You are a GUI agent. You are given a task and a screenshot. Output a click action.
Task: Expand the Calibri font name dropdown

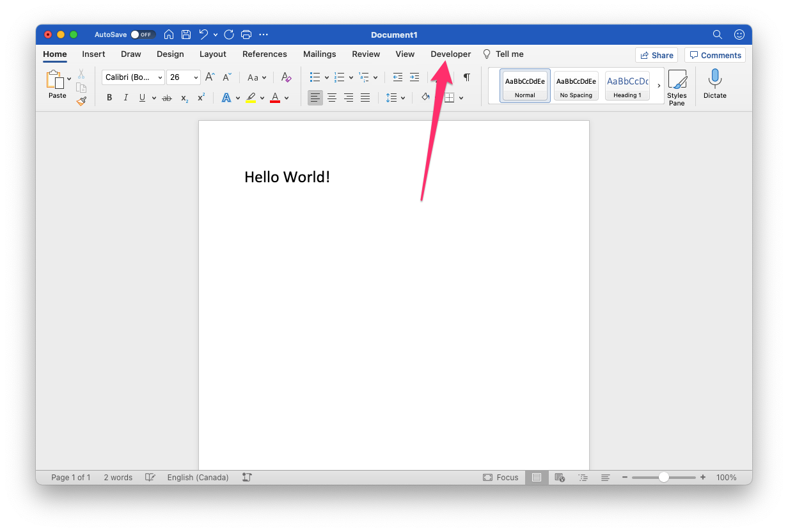(160, 77)
